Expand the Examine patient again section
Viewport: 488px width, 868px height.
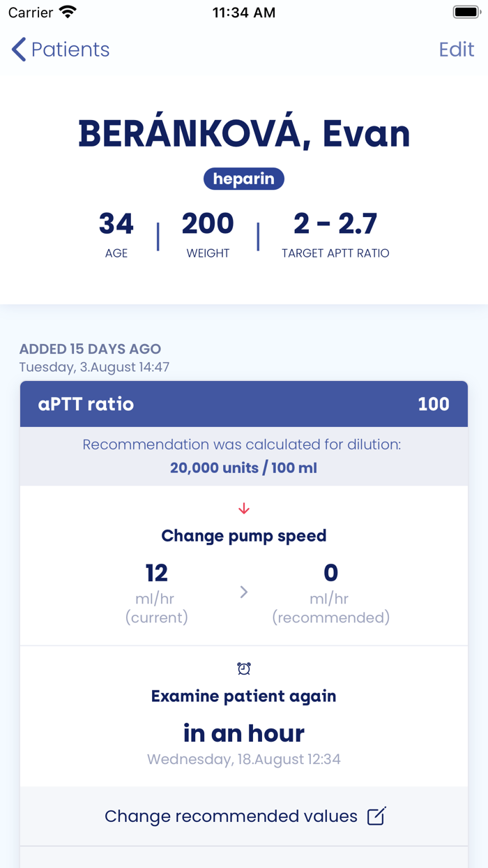click(x=244, y=696)
